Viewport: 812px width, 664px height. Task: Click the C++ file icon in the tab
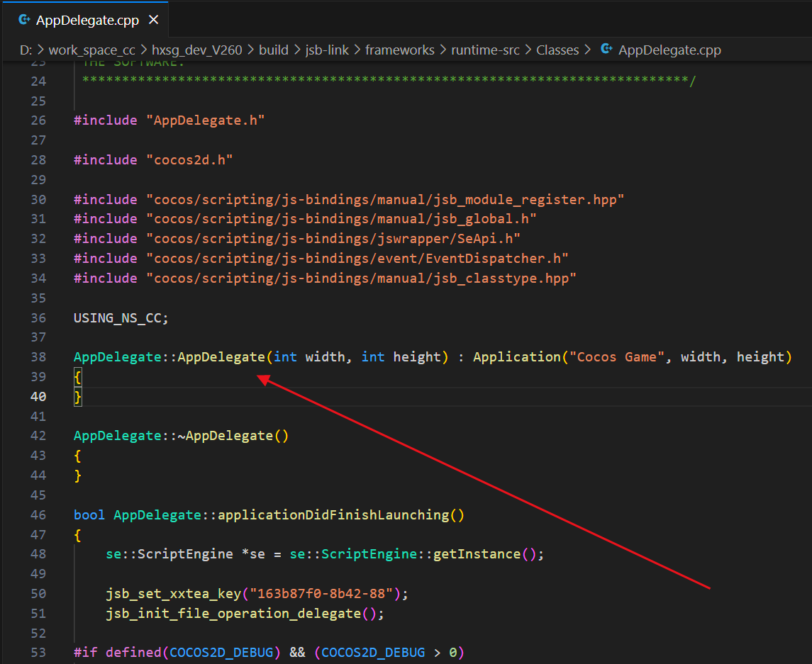click(24, 20)
